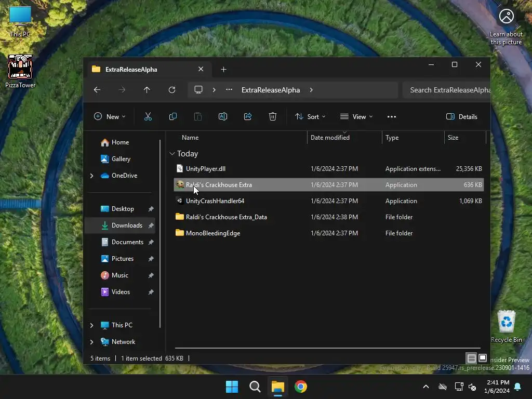The height and width of the screenshot is (399, 532).
Task: Select This PC desktop icon
Action: coord(20,21)
